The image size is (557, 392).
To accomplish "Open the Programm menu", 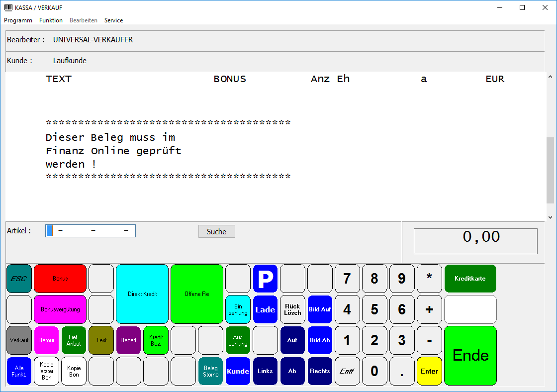I will pos(18,20).
